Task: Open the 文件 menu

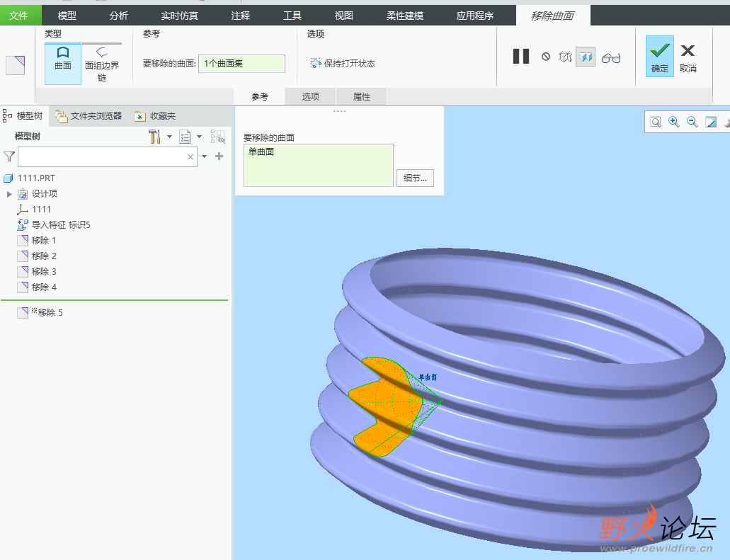Action: (x=19, y=16)
